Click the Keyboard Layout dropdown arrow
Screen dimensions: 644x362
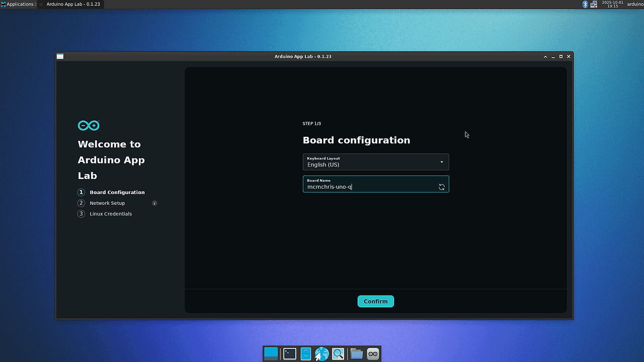442,162
